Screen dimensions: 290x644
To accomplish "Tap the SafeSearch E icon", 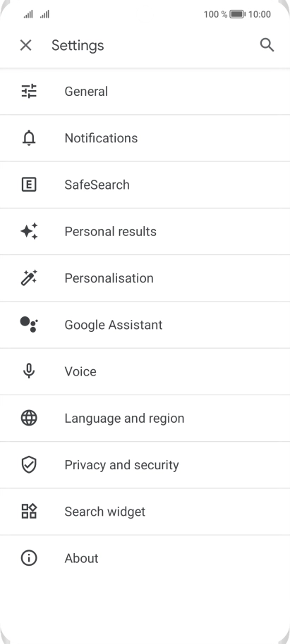I will (x=29, y=185).
